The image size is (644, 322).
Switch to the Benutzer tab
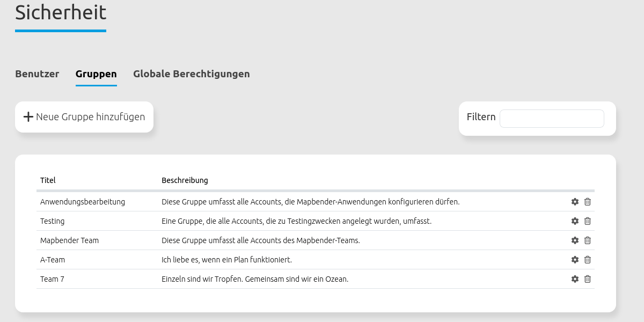pos(37,74)
